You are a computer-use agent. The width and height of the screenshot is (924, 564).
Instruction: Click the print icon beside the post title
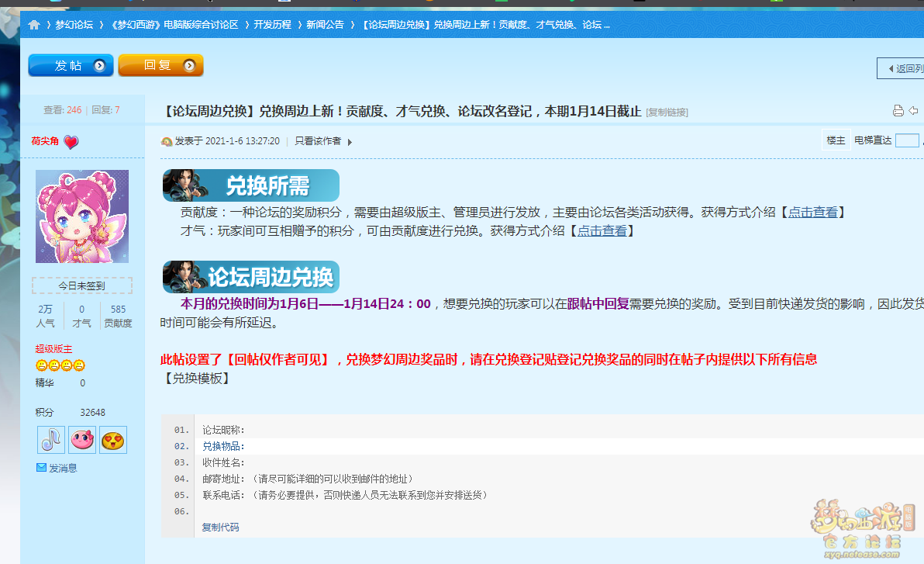click(x=898, y=111)
